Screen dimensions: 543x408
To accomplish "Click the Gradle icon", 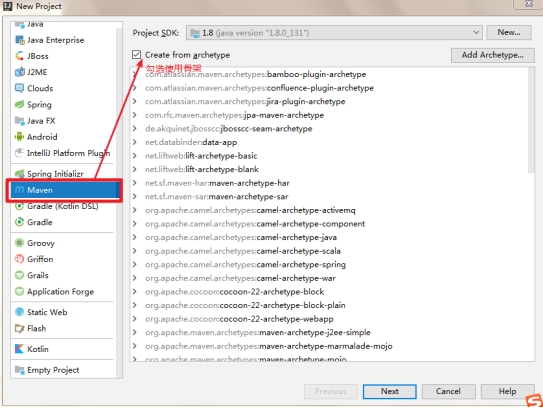I will 19,222.
